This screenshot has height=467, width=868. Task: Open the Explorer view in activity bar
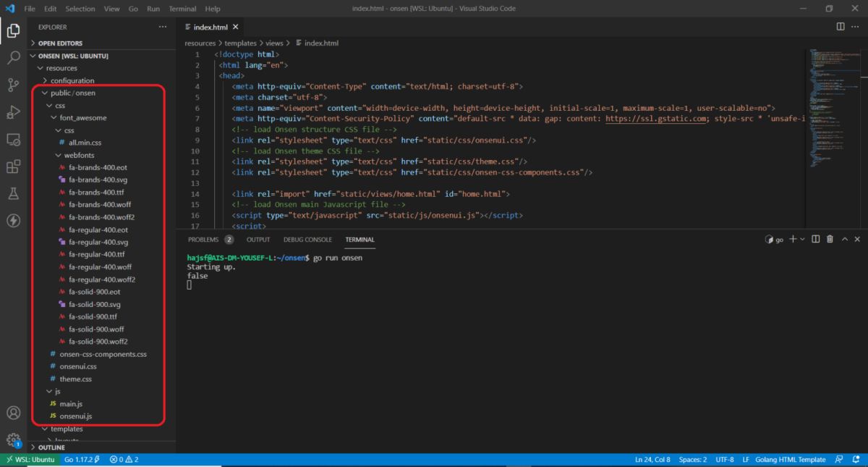tap(13, 30)
